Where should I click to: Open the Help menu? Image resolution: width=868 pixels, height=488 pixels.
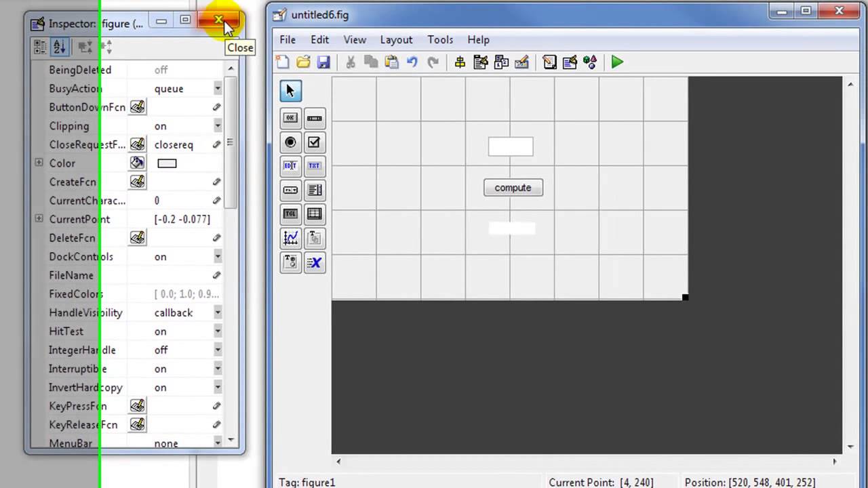[478, 40]
